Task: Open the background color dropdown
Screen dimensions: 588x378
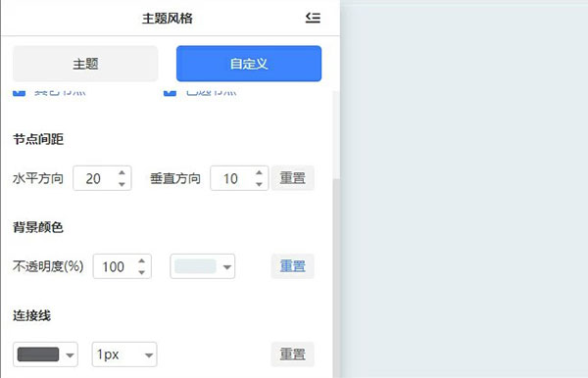Action: pos(203,266)
